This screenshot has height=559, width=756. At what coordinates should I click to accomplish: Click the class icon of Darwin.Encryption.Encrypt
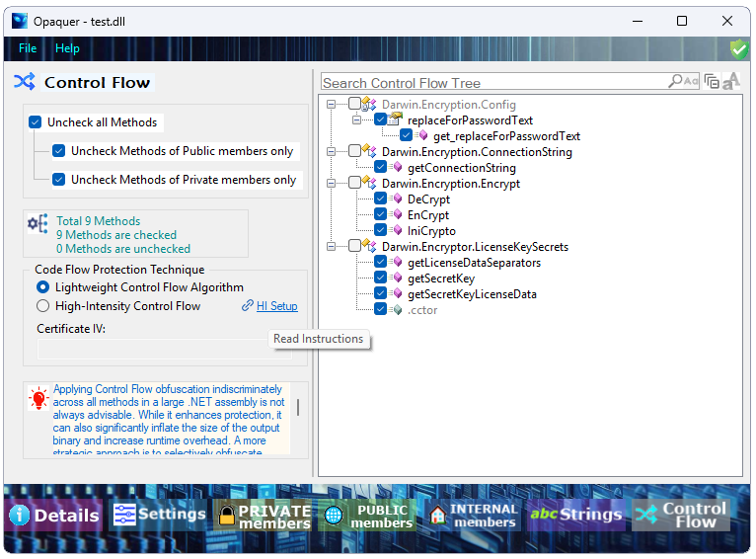coord(369,184)
